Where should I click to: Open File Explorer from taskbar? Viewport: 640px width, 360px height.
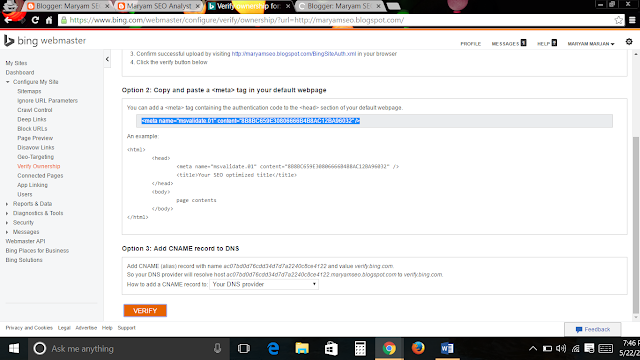coord(302,349)
